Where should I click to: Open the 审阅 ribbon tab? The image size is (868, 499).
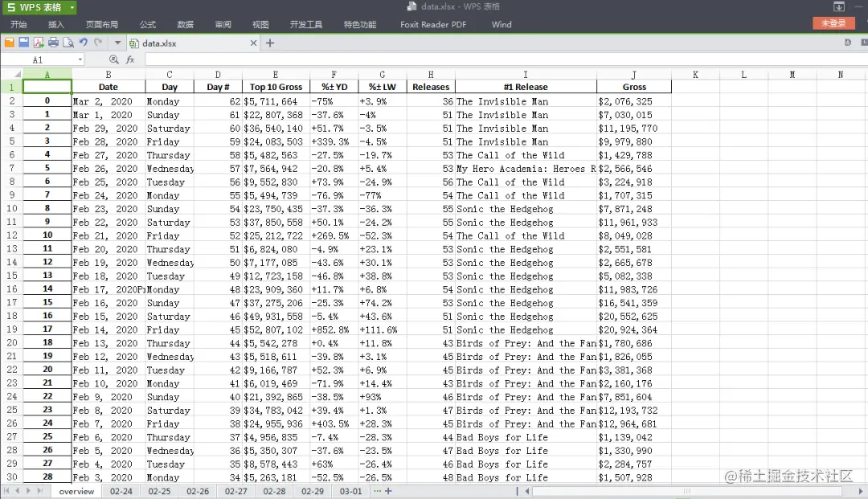pos(223,24)
